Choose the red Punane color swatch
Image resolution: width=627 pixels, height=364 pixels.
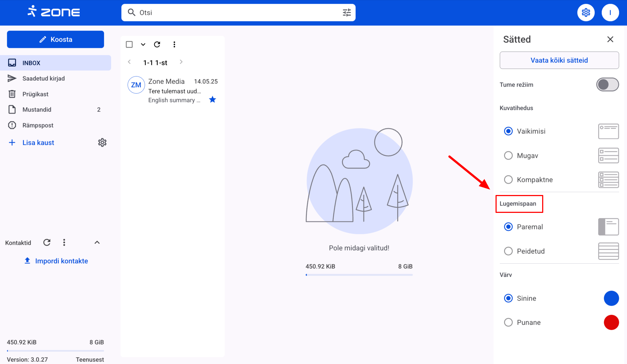click(x=611, y=322)
